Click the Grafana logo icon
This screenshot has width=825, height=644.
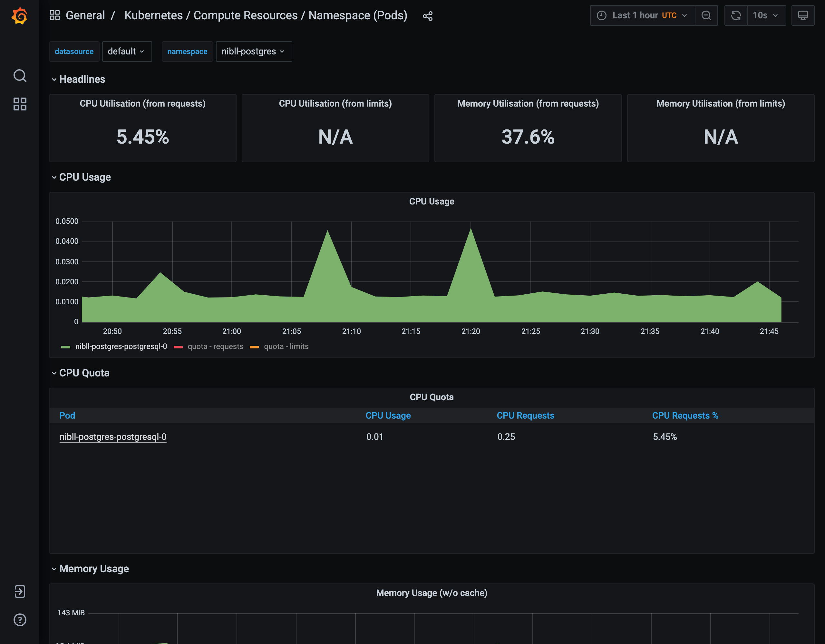(x=19, y=16)
